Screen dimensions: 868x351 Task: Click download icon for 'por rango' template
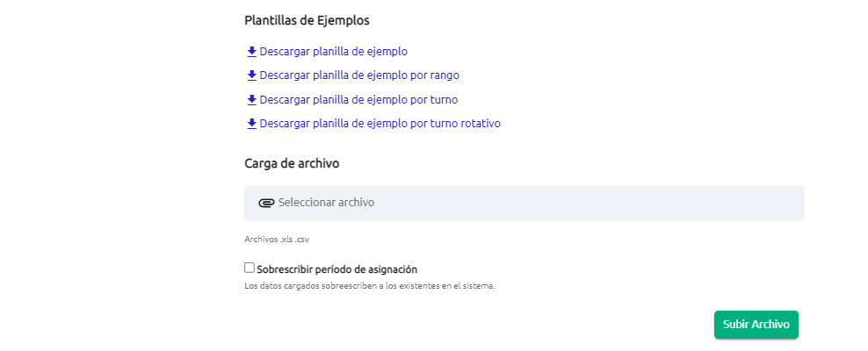pos(251,75)
